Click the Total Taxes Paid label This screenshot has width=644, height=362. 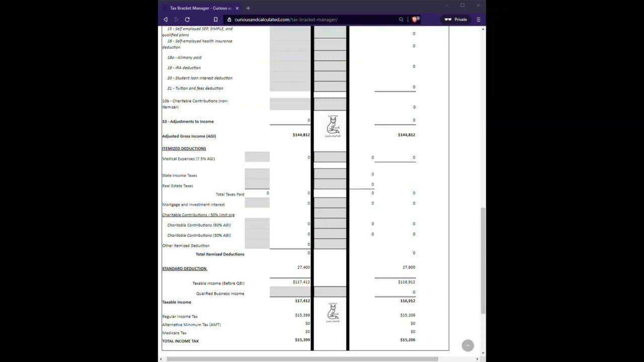coord(230,195)
